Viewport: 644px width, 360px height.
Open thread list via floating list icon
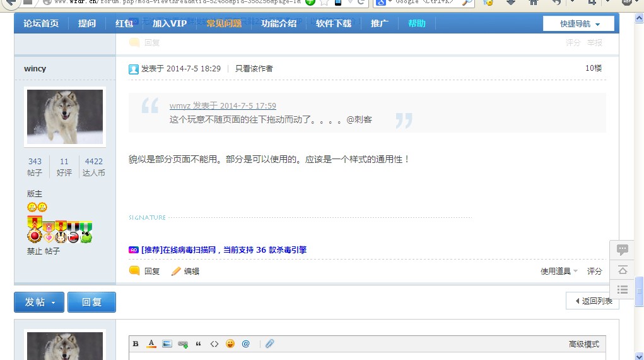click(622, 290)
